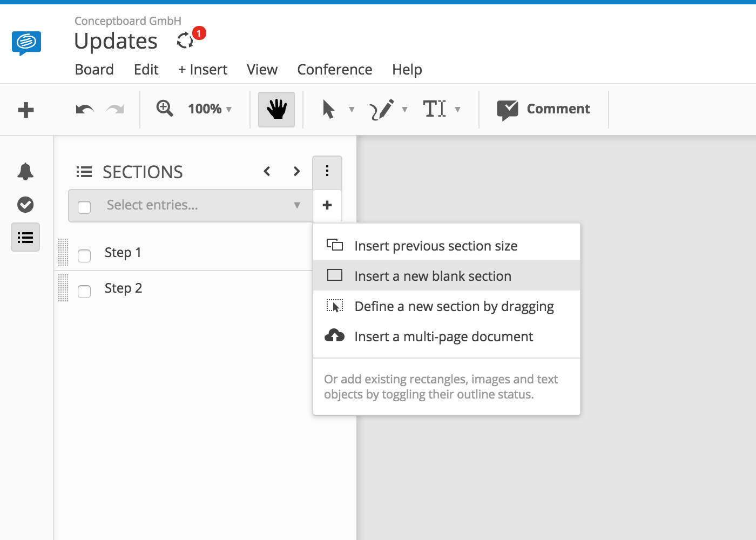Click the Comment button label
756x540 pixels.
(558, 109)
